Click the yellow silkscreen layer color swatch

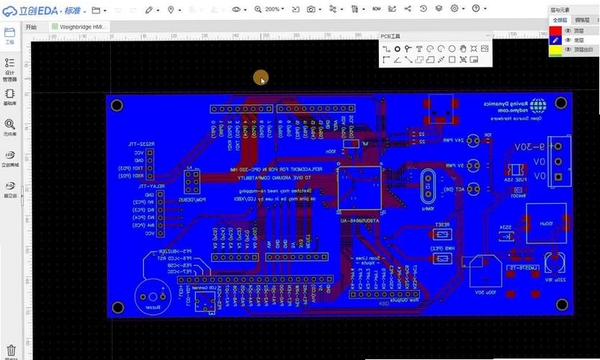point(555,50)
